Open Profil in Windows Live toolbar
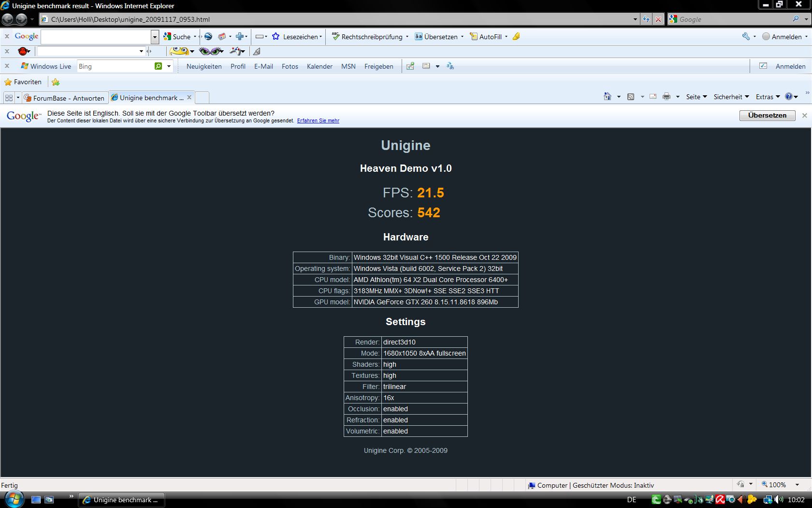 tap(238, 66)
